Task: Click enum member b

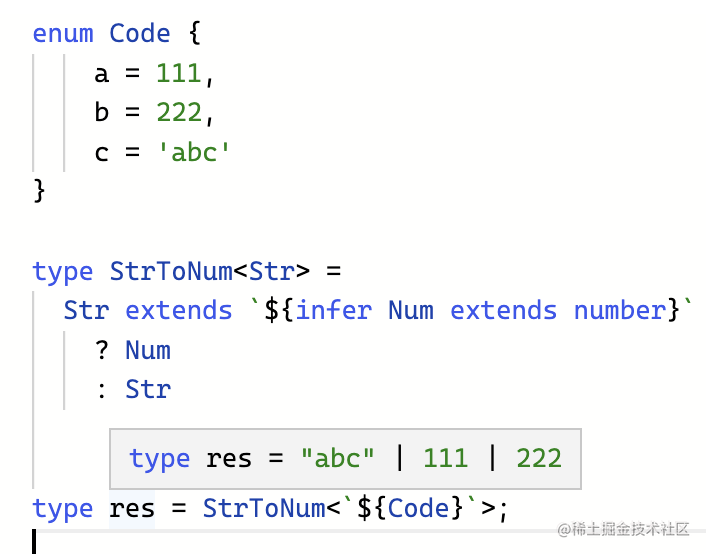Action: (101, 113)
